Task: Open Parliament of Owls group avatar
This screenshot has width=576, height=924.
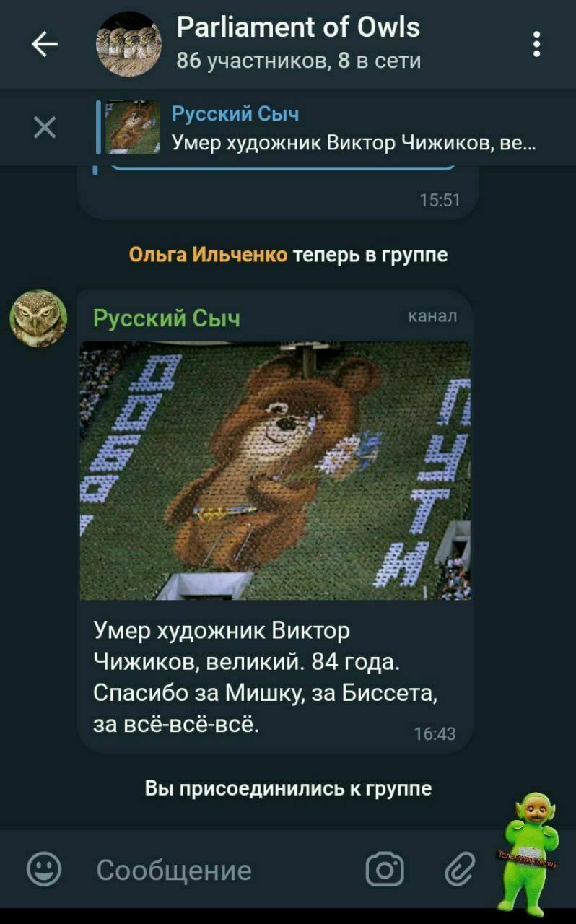Action: click(129, 44)
